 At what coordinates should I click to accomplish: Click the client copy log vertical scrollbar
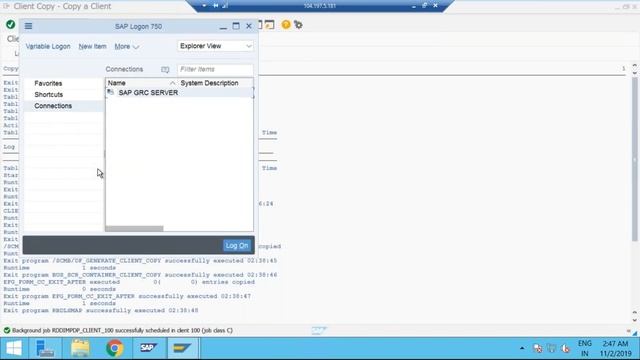[634, 159]
